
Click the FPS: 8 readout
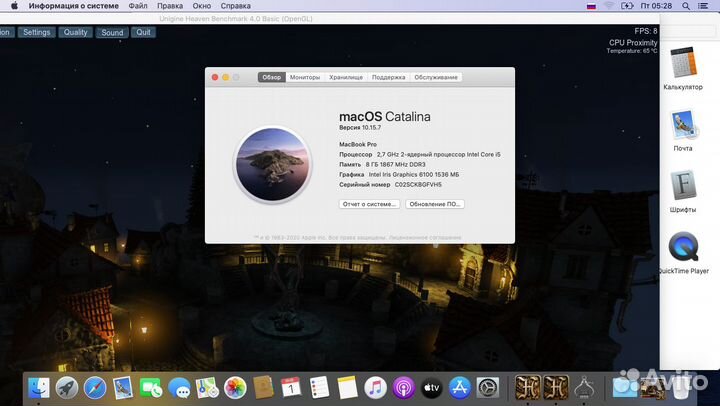coord(646,31)
